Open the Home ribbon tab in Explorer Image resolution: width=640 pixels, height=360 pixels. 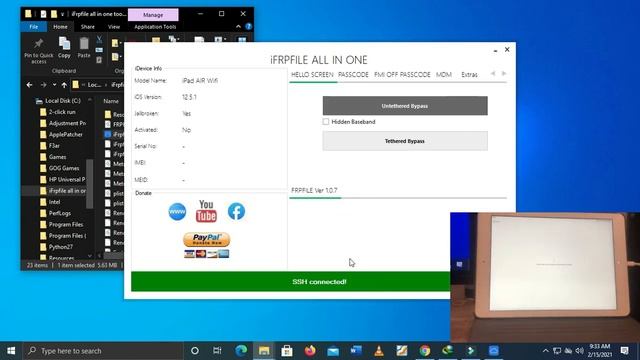click(60, 27)
